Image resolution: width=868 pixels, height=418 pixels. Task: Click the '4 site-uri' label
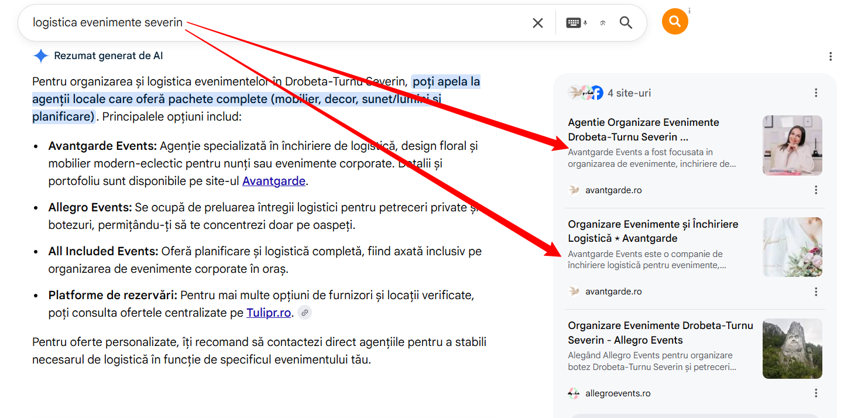629,93
